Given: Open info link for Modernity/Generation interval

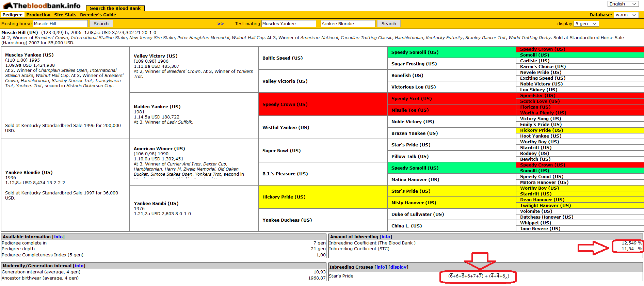Looking at the screenshot, I should tap(79, 266).
